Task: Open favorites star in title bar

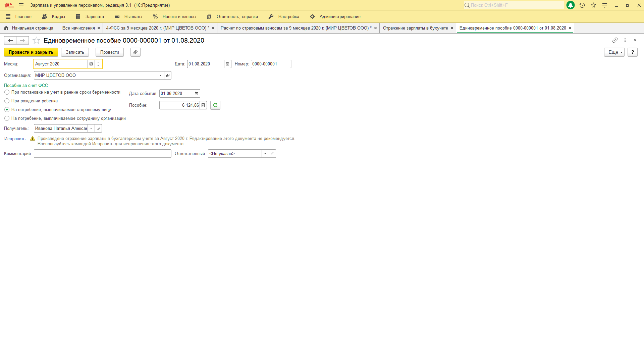Action: click(x=593, y=5)
